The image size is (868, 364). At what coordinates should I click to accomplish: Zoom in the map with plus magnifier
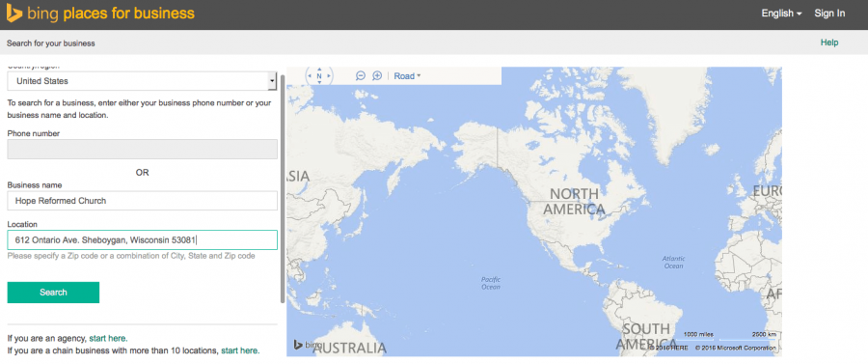[x=377, y=76]
